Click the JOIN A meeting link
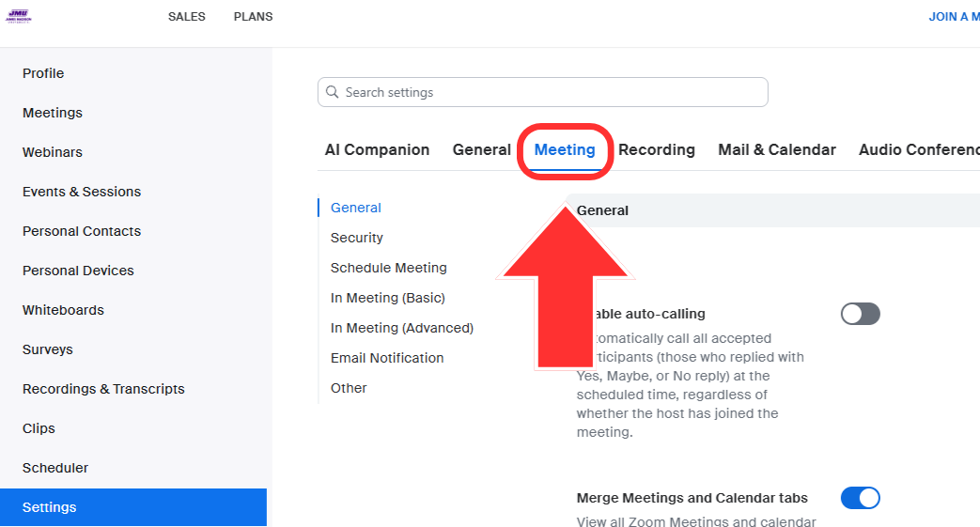 point(954,17)
